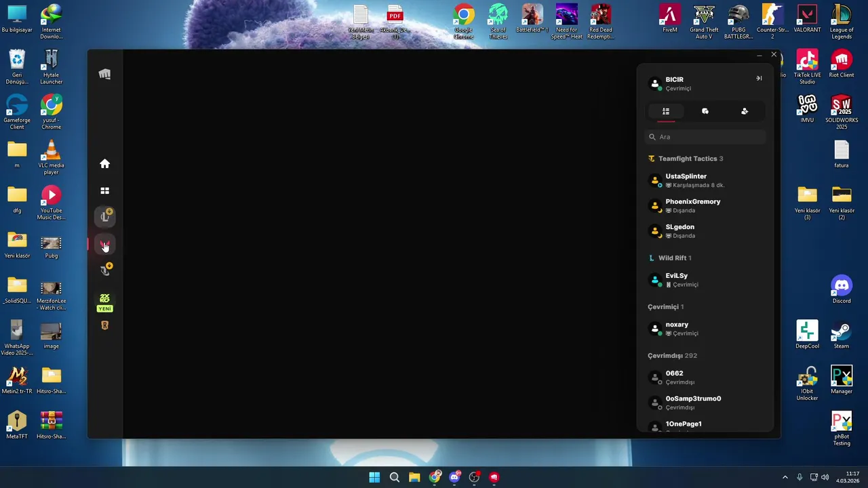Open Riot Client taskbar icon
This screenshot has width=868, height=488.
point(494,477)
